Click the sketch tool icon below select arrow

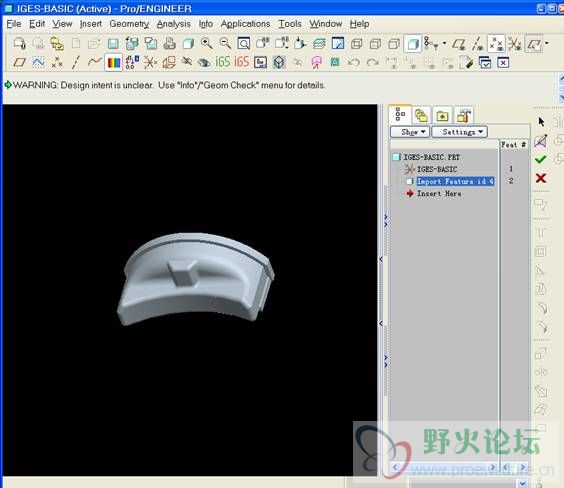541,141
